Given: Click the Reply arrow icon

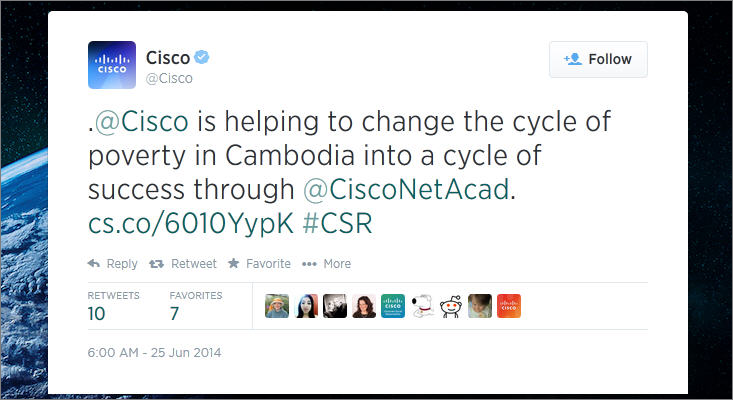Looking at the screenshot, I should coord(94,264).
